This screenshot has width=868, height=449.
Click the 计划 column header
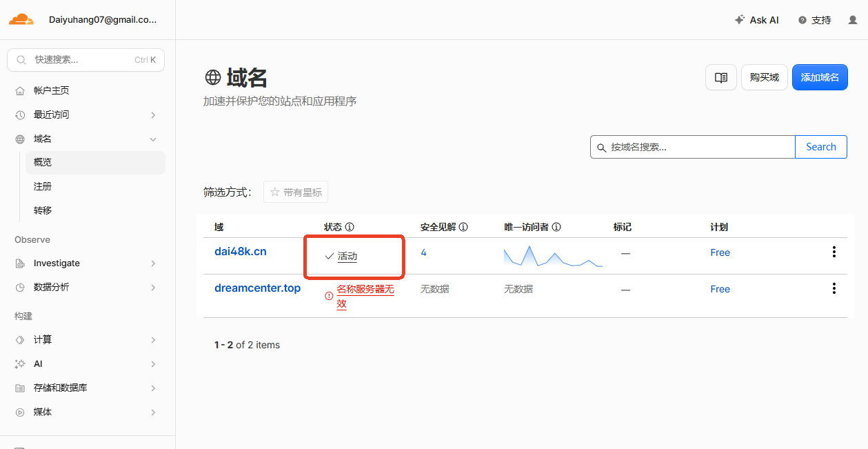[x=719, y=227]
